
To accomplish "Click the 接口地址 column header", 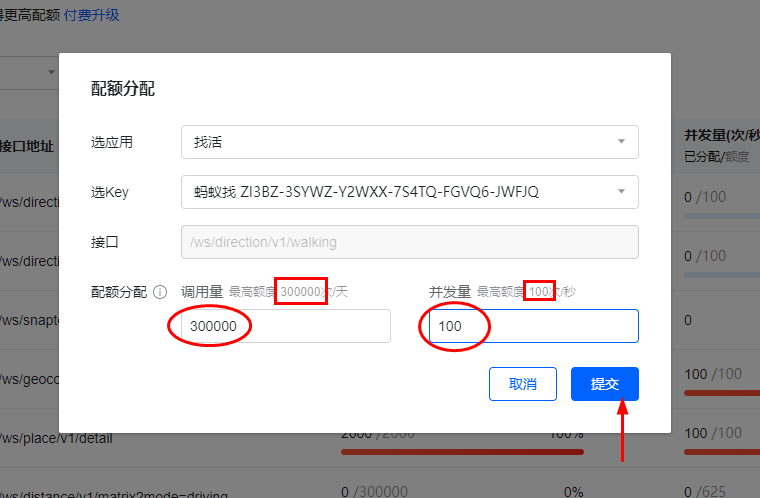I will coord(27,146).
